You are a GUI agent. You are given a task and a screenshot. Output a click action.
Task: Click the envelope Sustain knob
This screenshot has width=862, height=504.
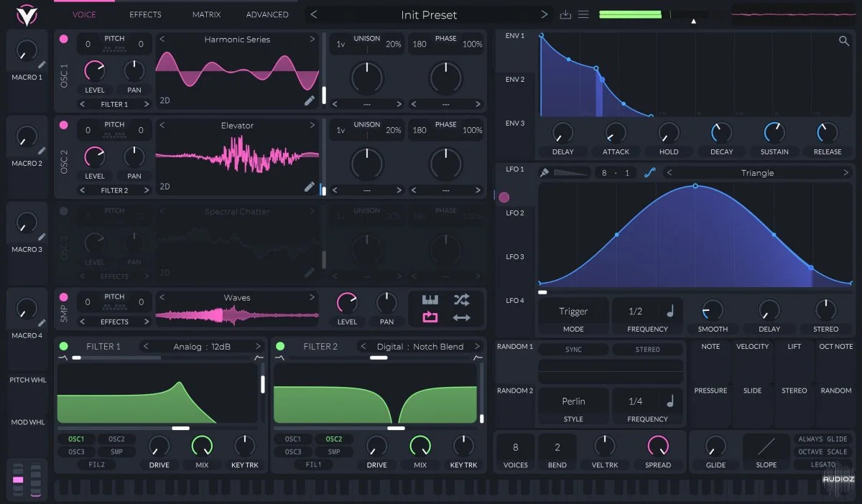774,132
